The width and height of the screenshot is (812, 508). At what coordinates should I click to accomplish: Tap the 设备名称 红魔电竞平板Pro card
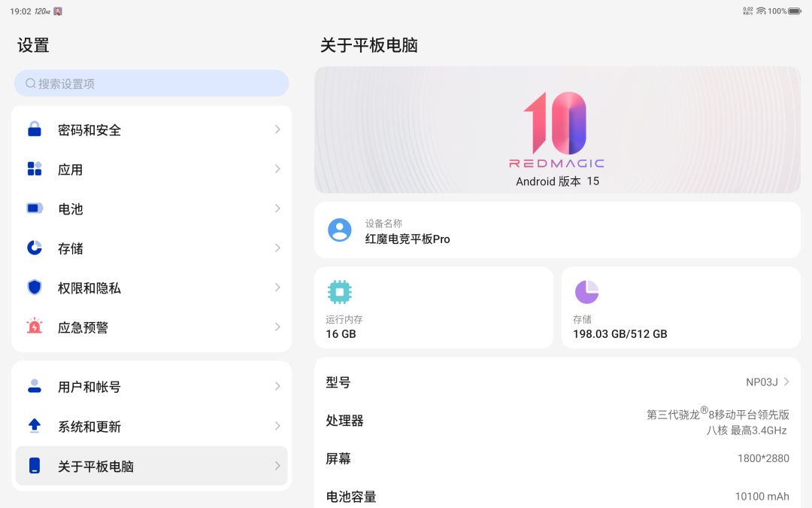click(557, 230)
